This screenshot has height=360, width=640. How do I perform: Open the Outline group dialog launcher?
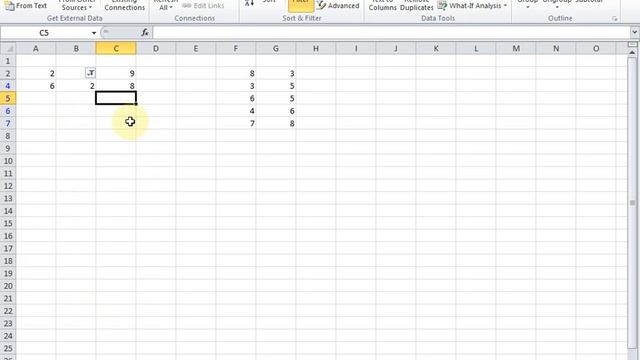(x=615, y=19)
